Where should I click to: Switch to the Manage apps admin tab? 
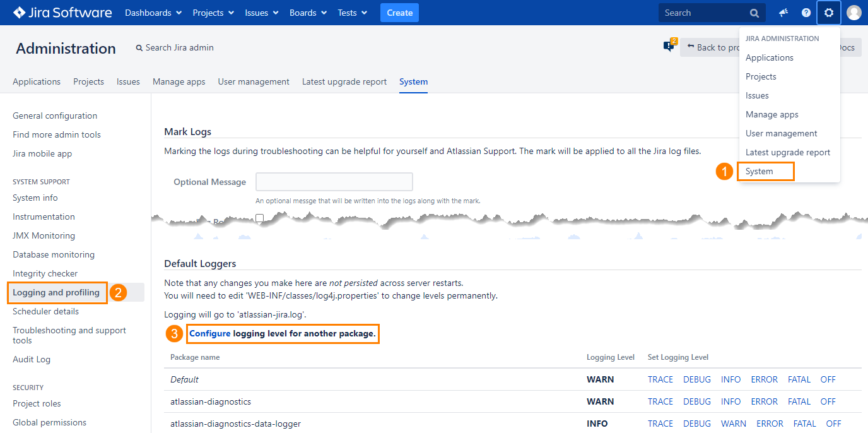(179, 81)
